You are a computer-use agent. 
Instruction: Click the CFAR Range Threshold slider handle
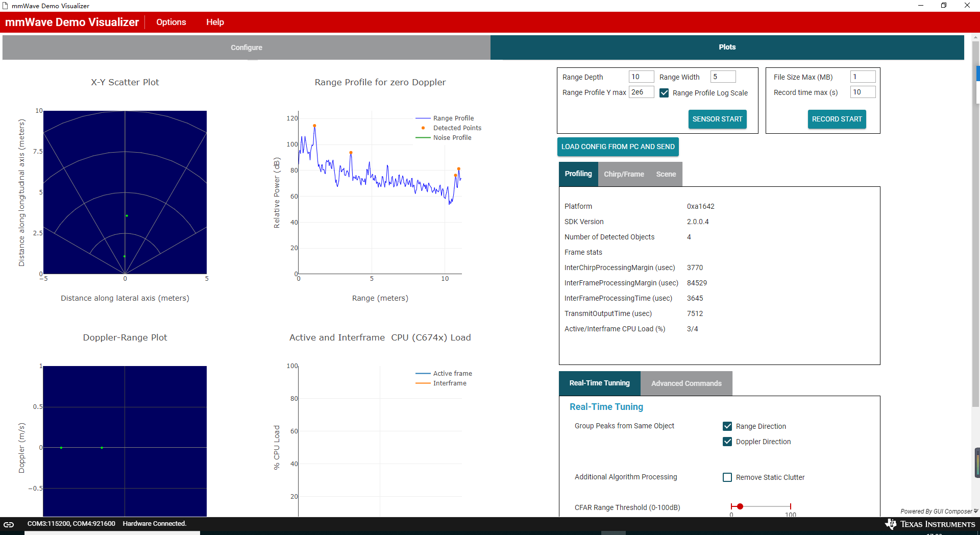pyautogui.click(x=740, y=506)
